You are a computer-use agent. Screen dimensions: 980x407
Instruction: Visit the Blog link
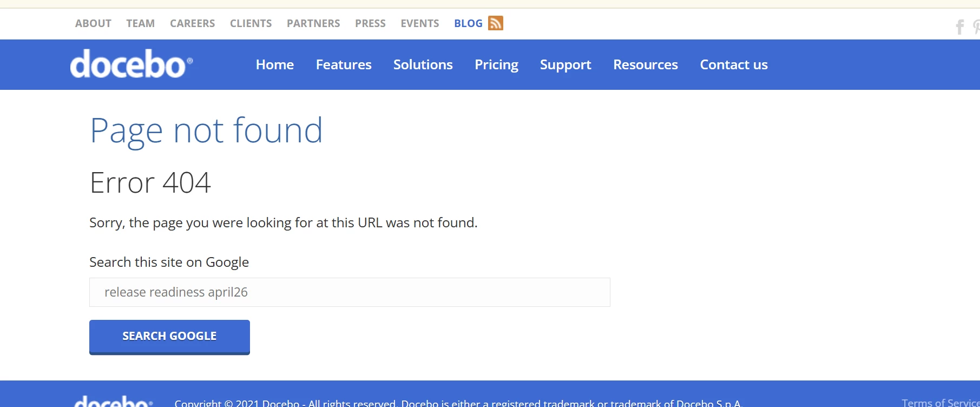468,23
